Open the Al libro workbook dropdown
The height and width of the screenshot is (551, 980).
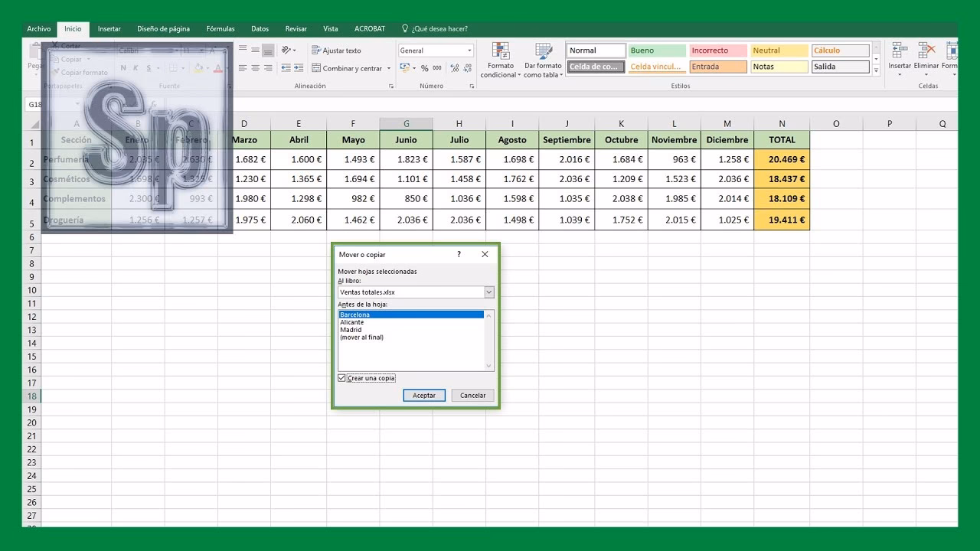point(488,292)
